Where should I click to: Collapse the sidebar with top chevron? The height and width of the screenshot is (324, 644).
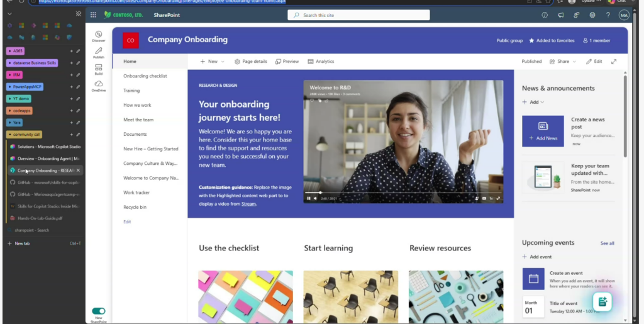coord(9,14)
